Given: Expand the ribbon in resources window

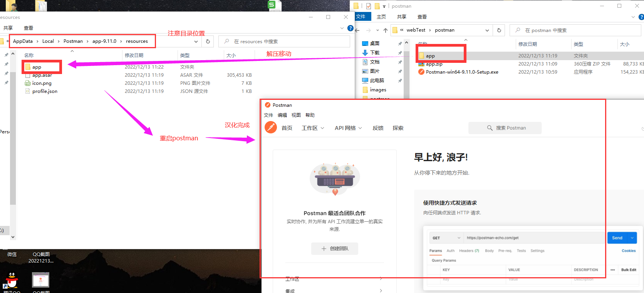Looking at the screenshot, I should click(342, 28).
